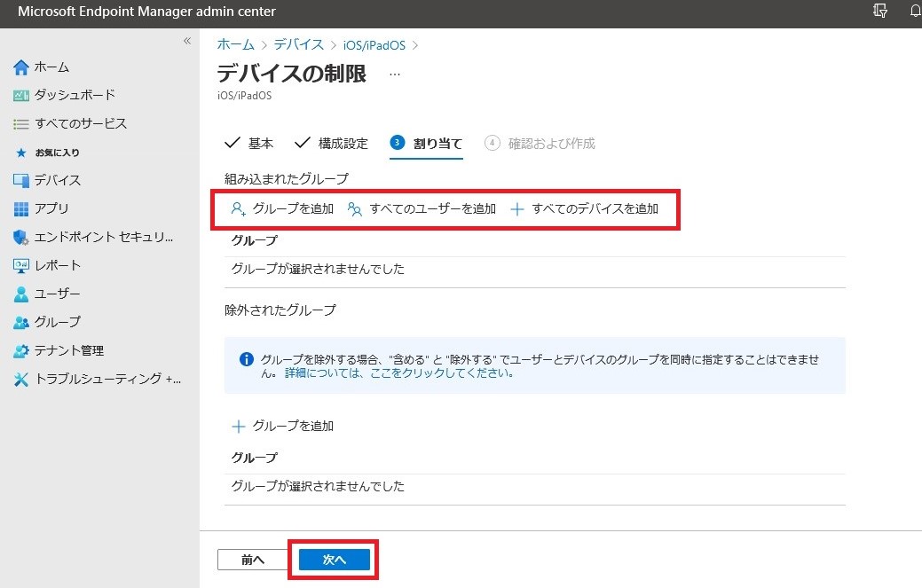922x588 pixels.
Task: Click the add-group person icon under 組み込まれたグループ
Action: (238, 209)
